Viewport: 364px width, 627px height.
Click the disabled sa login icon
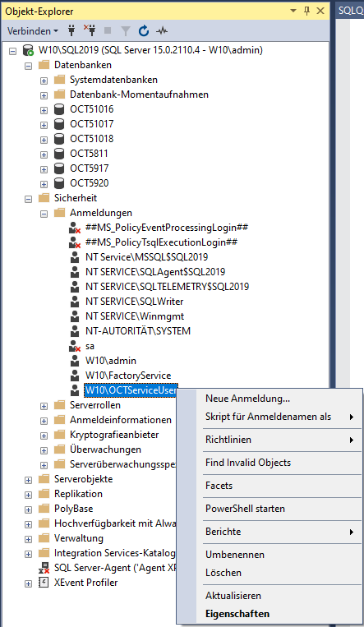click(x=75, y=346)
